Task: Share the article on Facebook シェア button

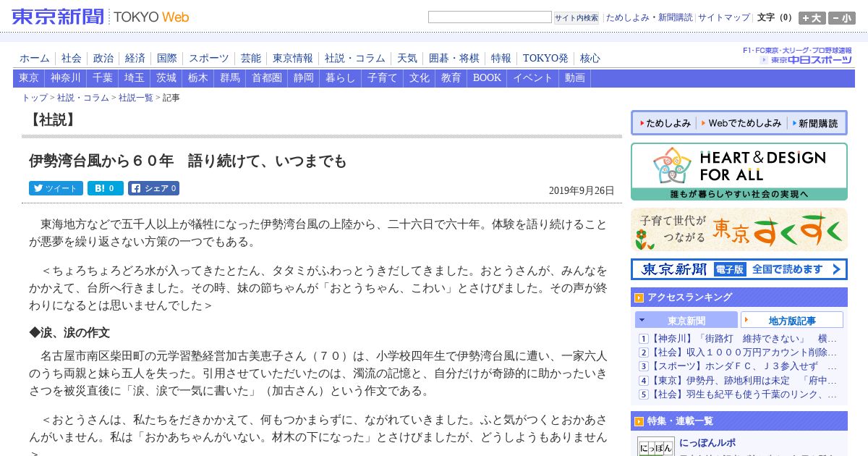Action: [x=153, y=188]
